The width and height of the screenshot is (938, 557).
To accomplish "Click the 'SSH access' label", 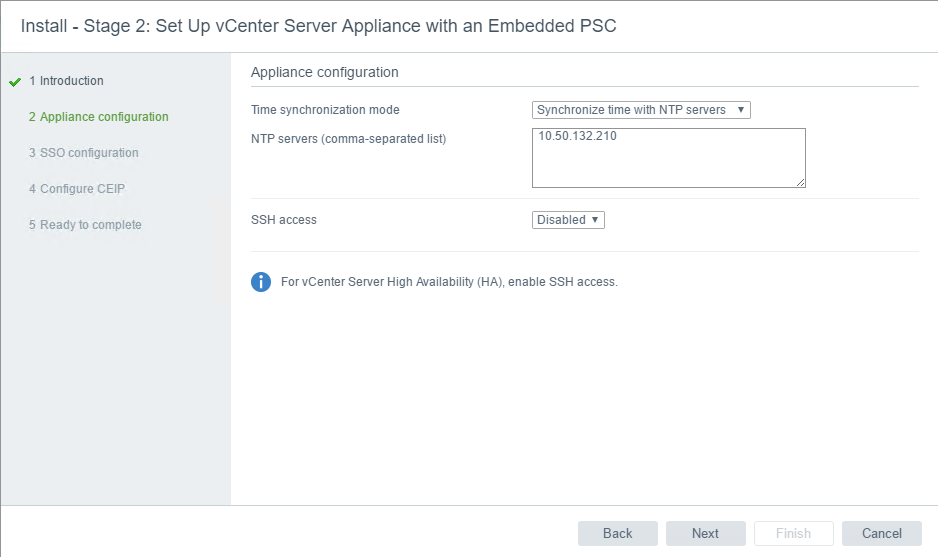I will coord(284,220).
